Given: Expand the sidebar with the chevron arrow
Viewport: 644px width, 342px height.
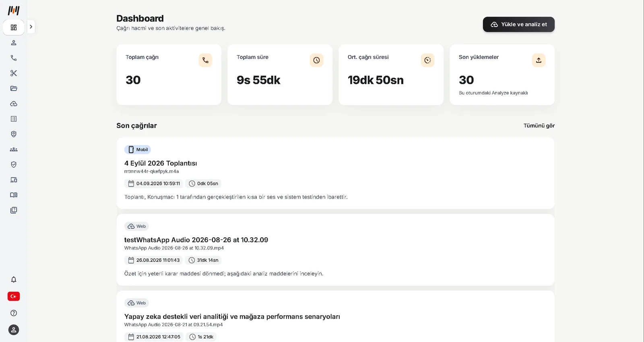Looking at the screenshot, I should (31, 27).
